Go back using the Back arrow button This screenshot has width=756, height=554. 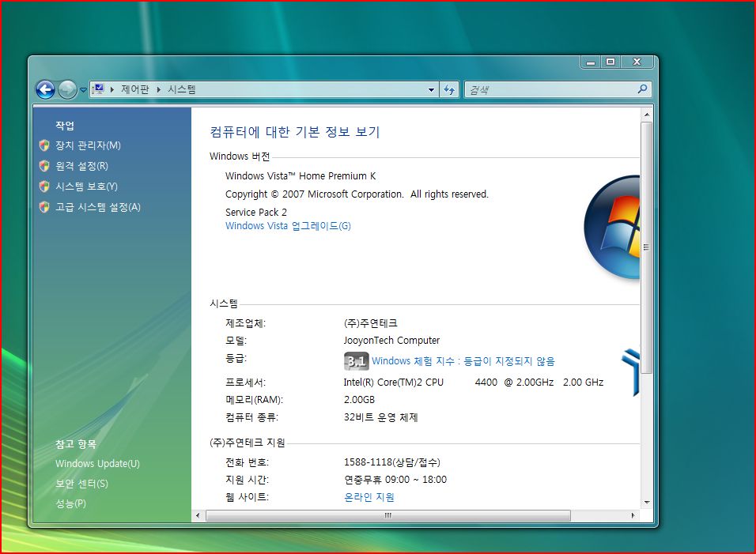45,89
